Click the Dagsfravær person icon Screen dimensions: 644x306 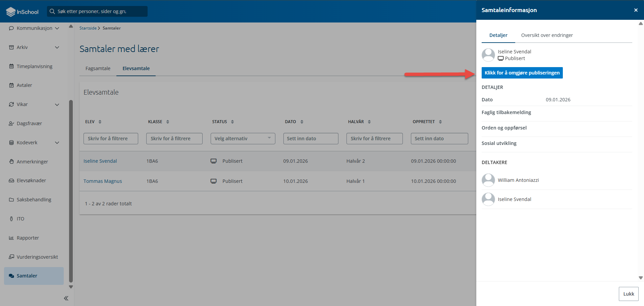11,123
